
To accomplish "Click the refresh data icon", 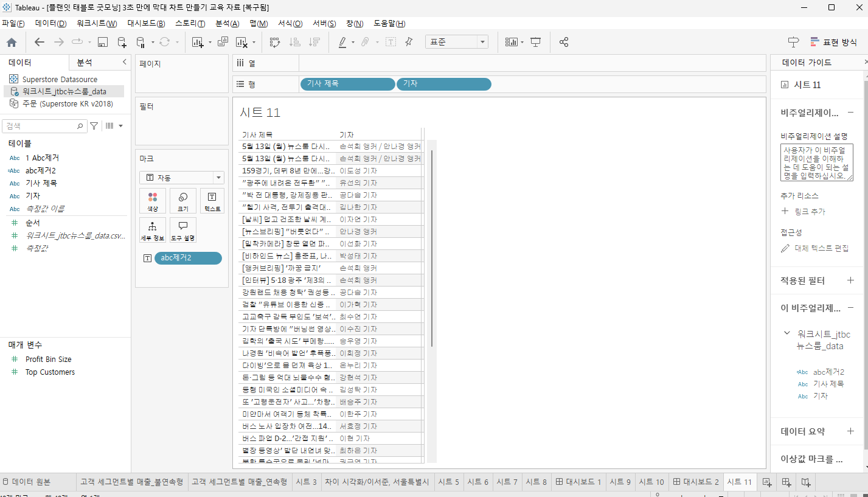I will (x=164, y=42).
